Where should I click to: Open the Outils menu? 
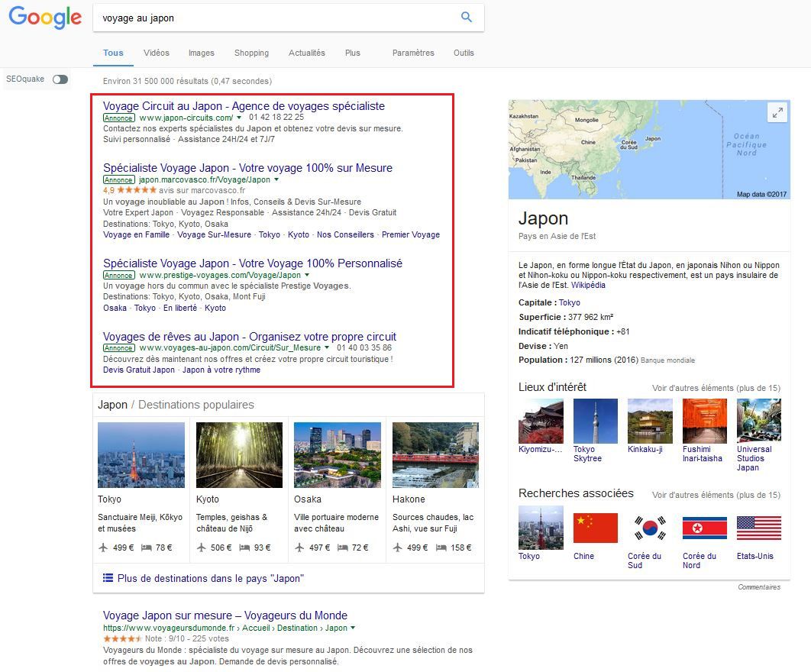(464, 53)
